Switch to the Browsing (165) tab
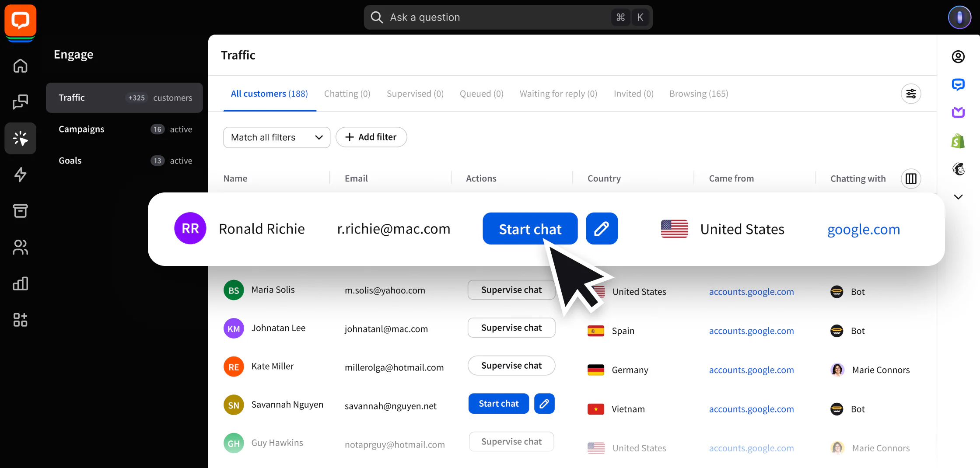Viewport: 980px width, 468px height. pyautogui.click(x=698, y=93)
